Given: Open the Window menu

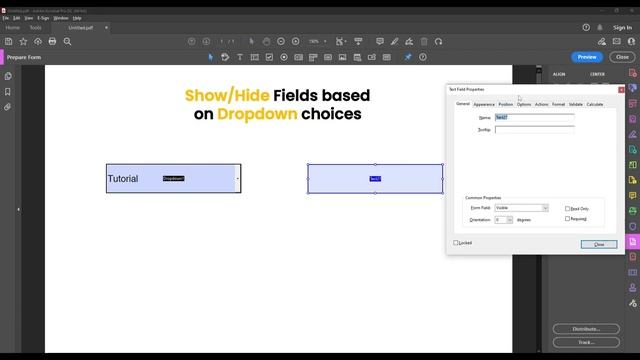Looking at the screenshot, I should coord(61,18).
